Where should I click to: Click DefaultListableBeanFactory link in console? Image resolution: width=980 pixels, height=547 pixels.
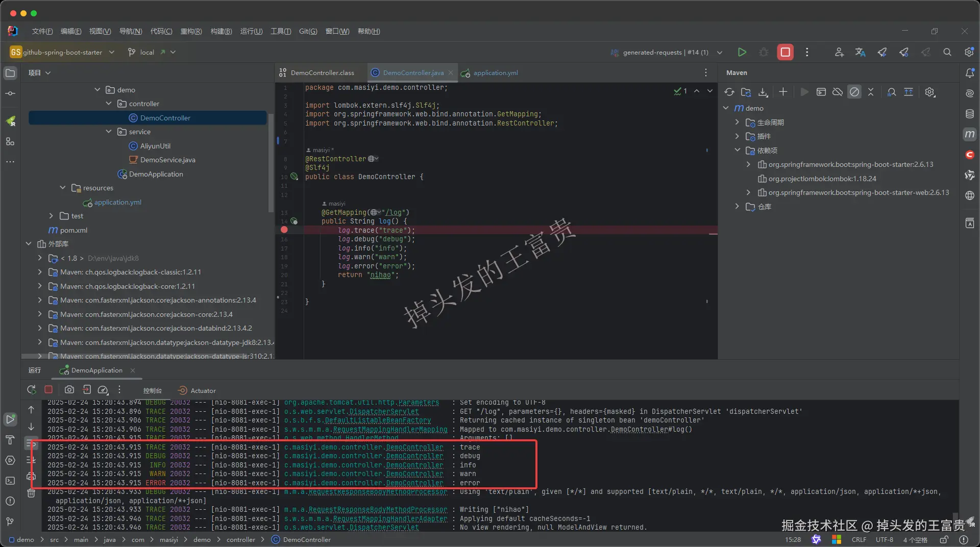[x=378, y=420]
